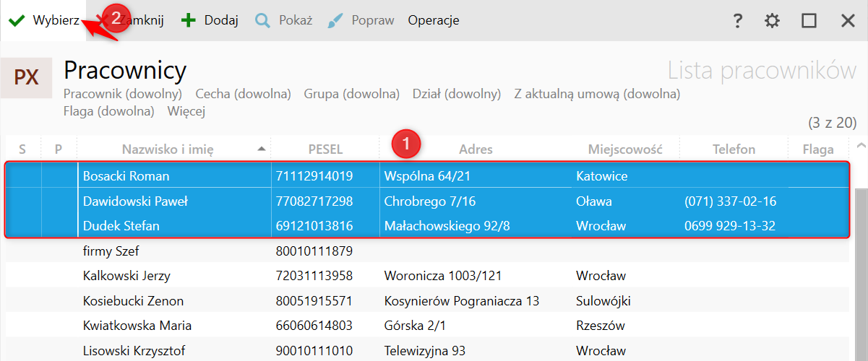This screenshot has height=361, width=868.
Task: Sort by PESEL column header
Action: [325, 149]
